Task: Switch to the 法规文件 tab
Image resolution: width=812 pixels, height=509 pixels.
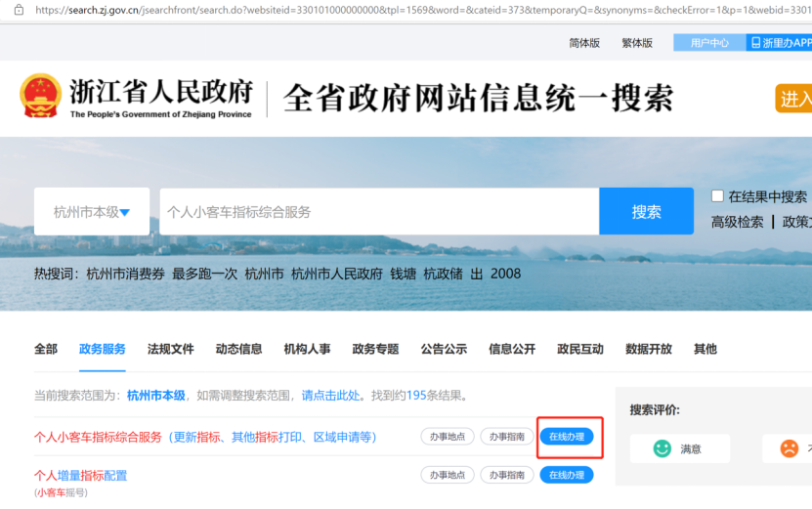Action: [171, 349]
